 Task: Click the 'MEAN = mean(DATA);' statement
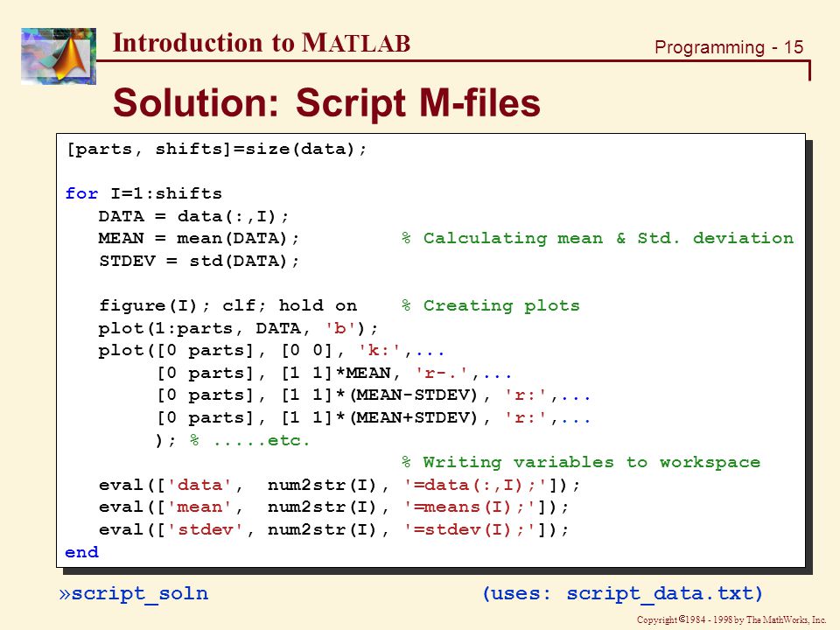pyautogui.click(x=199, y=238)
